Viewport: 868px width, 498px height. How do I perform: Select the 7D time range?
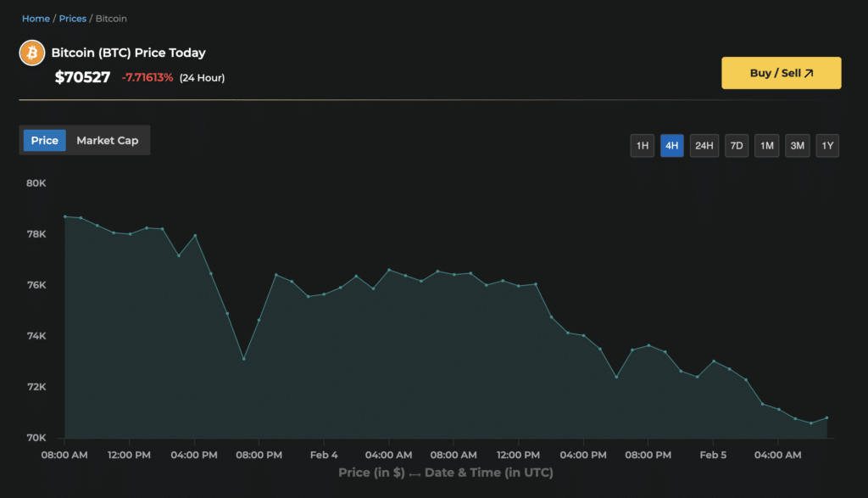737,146
